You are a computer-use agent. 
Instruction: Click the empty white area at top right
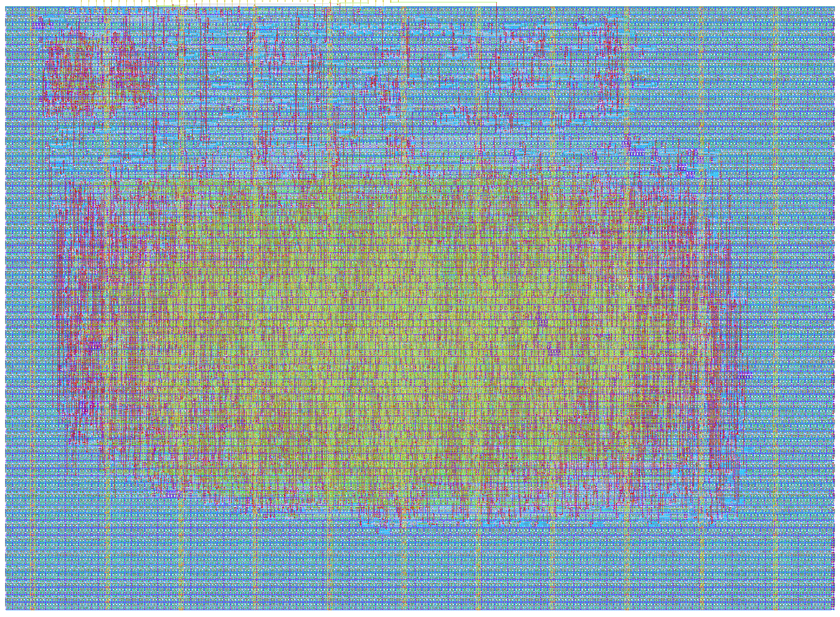point(669,3)
